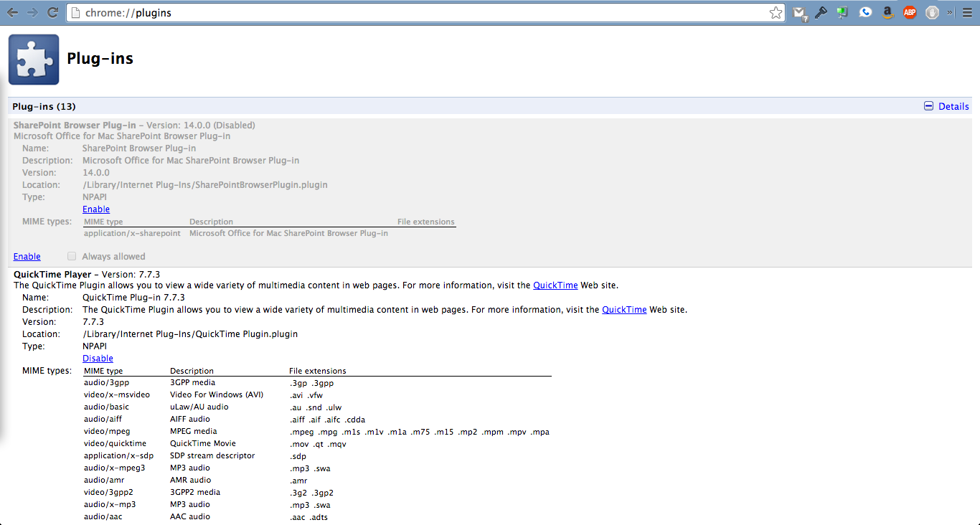
Task: Show hidden extensions with the chevron
Action: (950, 12)
